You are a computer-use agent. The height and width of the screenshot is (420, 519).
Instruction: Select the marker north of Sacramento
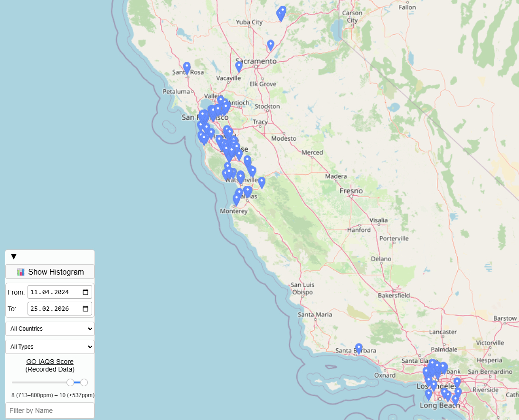tap(271, 45)
